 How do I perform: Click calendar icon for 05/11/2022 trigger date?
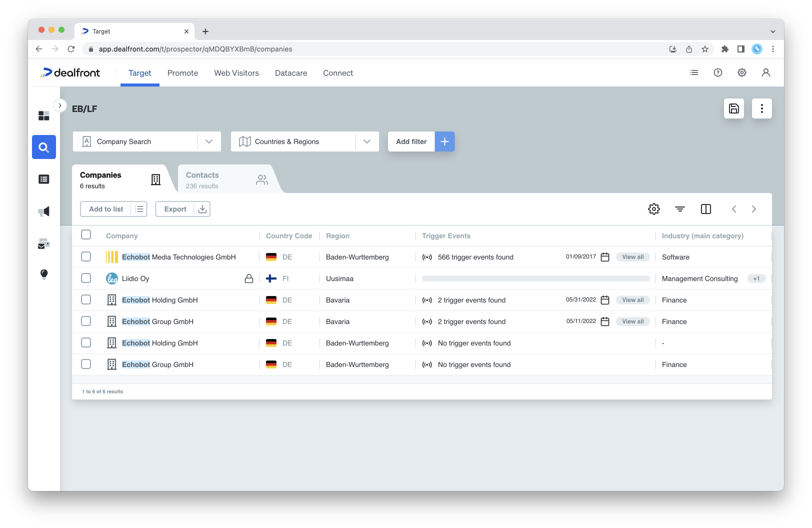(x=605, y=321)
